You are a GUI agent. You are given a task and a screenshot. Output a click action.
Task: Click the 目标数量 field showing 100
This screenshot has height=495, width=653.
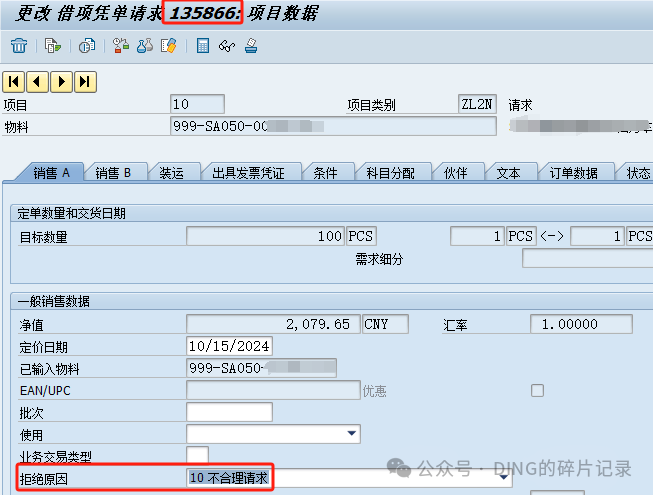[x=265, y=236]
